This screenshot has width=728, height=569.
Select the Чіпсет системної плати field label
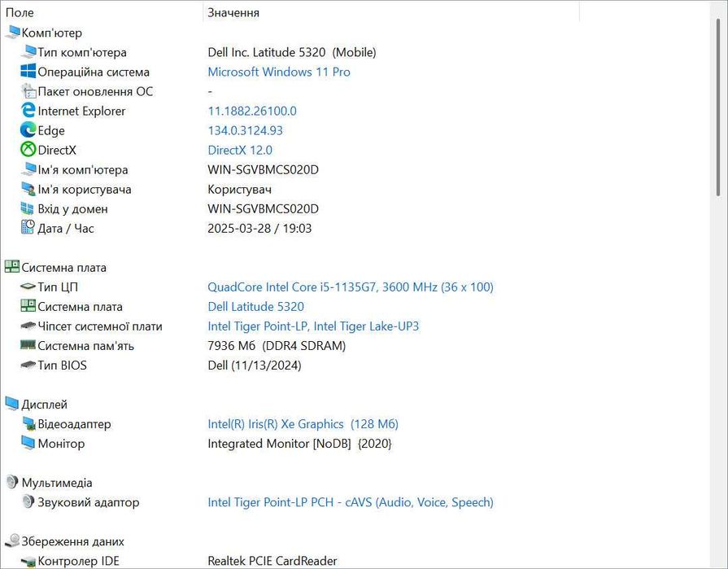pos(100,326)
